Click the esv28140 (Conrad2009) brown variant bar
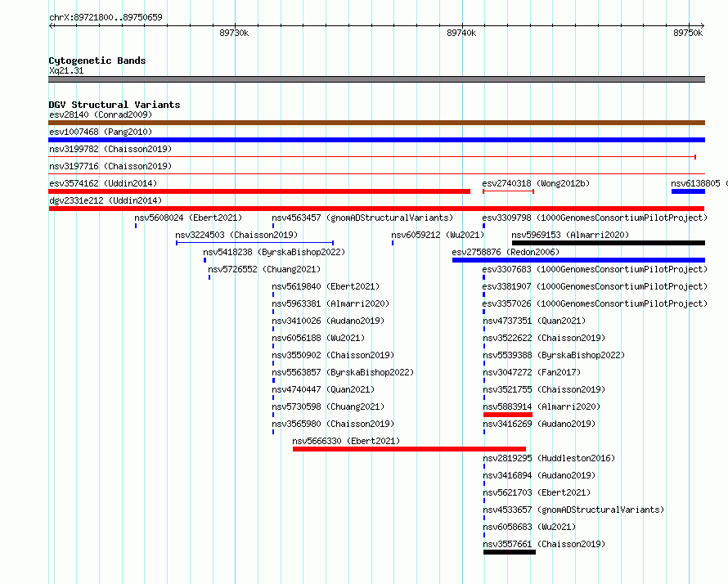The image size is (728, 584). (376, 123)
